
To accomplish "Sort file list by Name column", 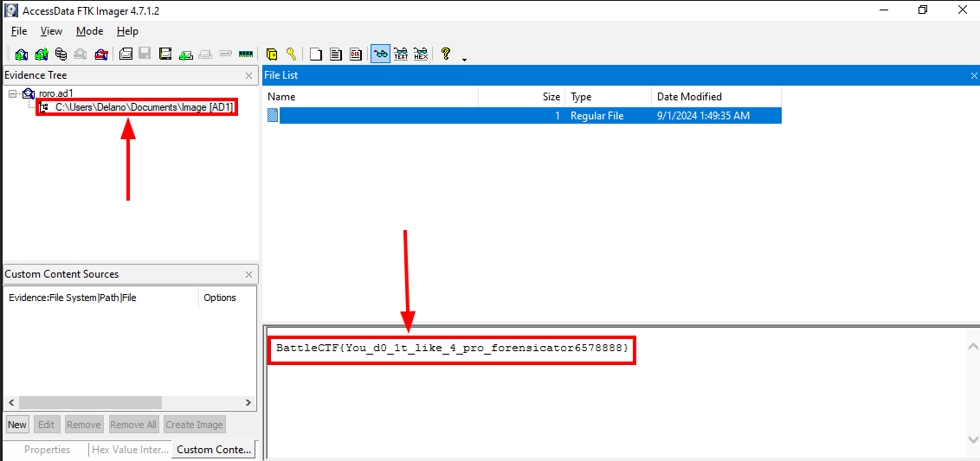I will [x=371, y=97].
